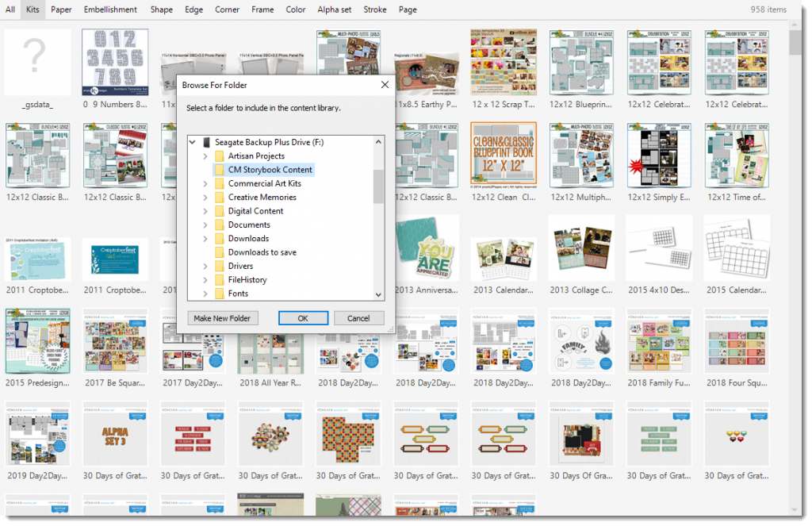Expand the Drivers folder node

point(205,266)
